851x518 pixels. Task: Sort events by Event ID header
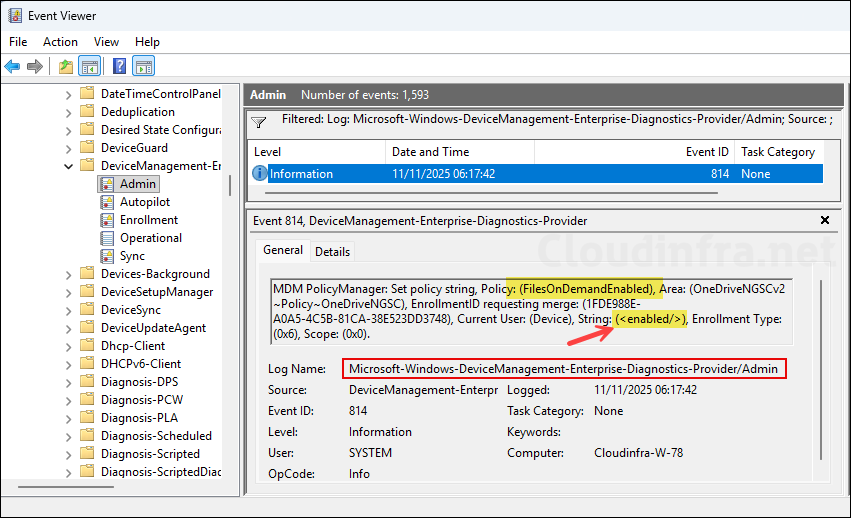tap(634, 151)
